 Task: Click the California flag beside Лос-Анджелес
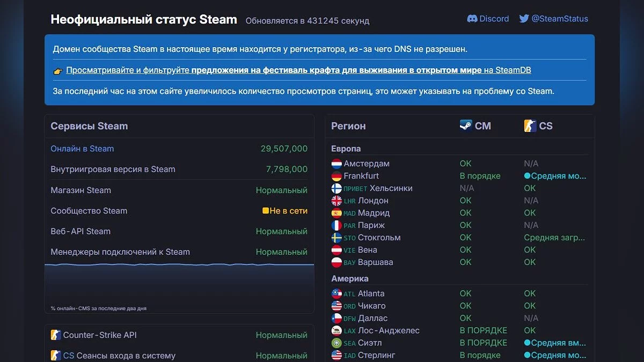click(336, 330)
